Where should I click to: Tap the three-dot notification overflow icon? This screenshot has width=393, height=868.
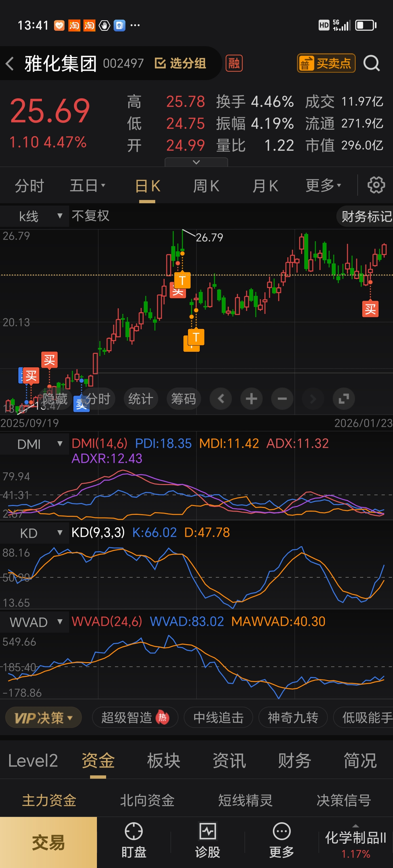pyautogui.click(x=135, y=25)
